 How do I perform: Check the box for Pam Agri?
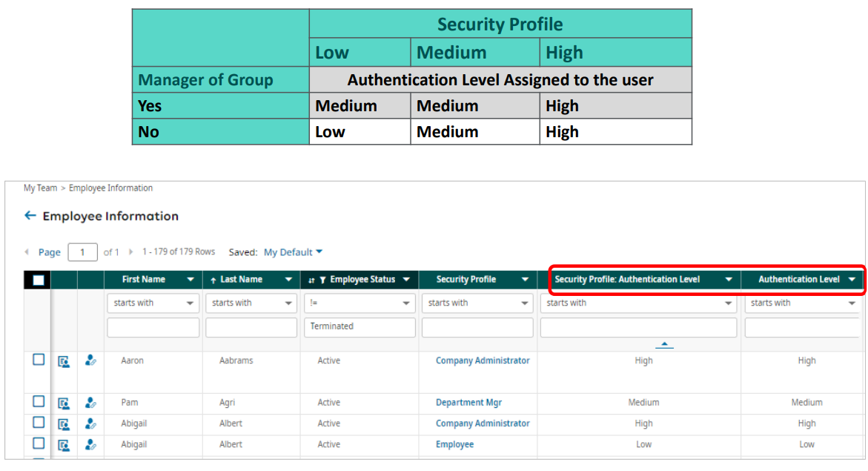tap(39, 401)
